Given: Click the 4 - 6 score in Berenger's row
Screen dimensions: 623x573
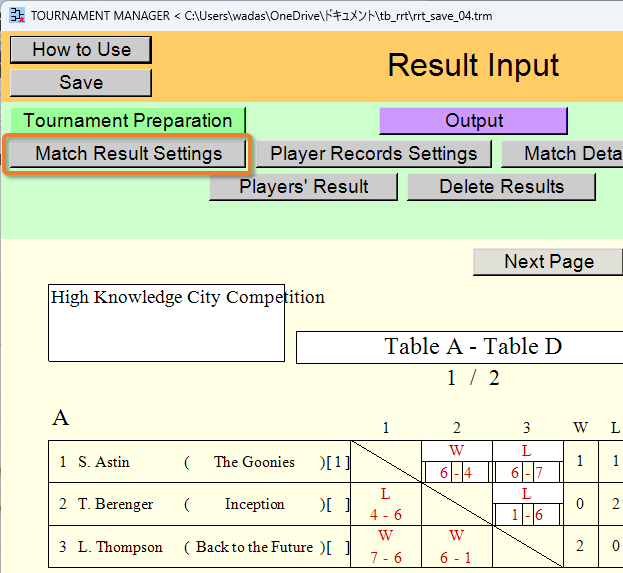Looking at the screenshot, I should pos(385,515).
